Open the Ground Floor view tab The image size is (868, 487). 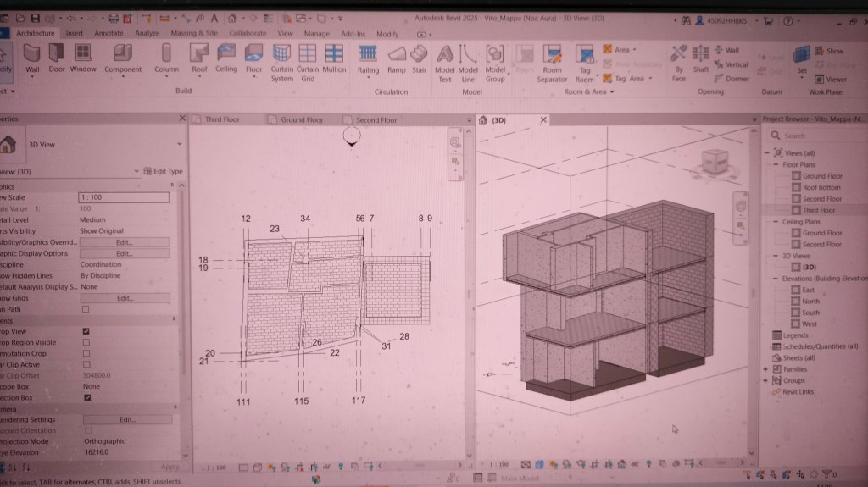pos(301,120)
